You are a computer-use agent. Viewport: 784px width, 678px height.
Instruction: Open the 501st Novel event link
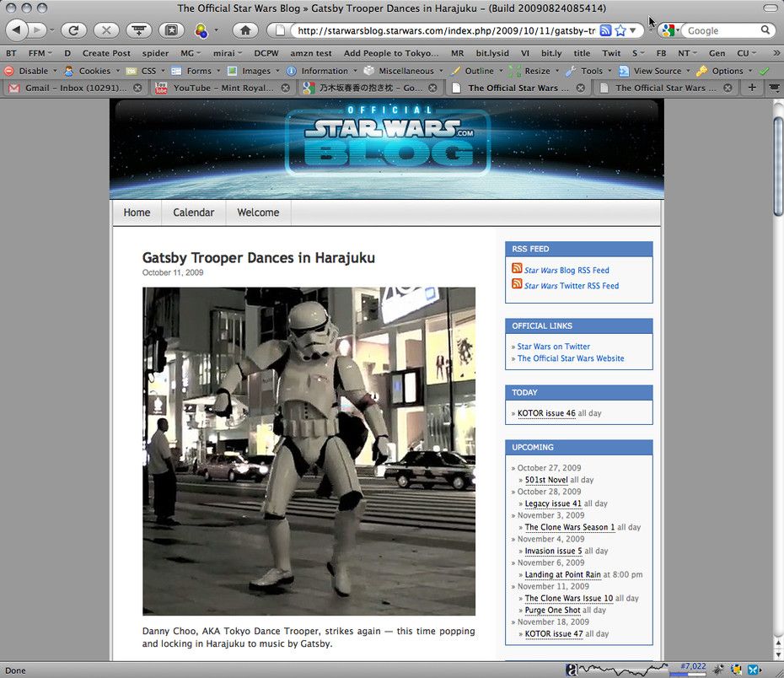[x=546, y=480]
